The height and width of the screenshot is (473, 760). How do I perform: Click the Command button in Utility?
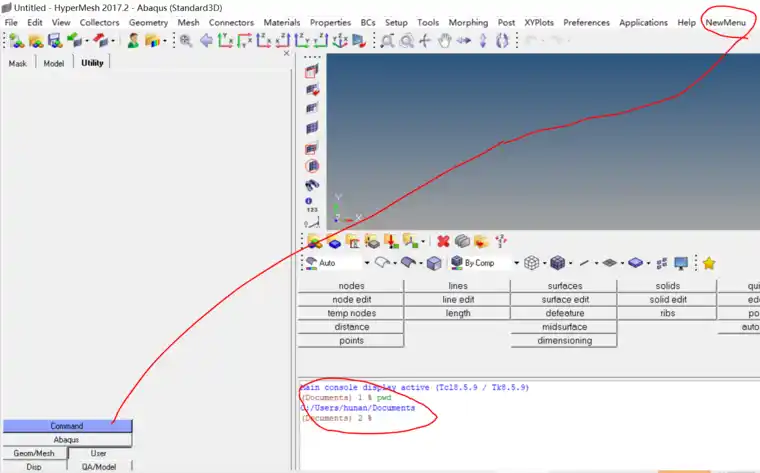click(x=67, y=426)
